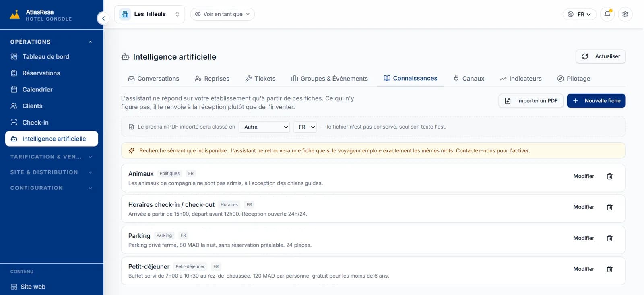Switch to the Reprises tab
Image resolution: width=644 pixels, height=295 pixels.
point(212,79)
